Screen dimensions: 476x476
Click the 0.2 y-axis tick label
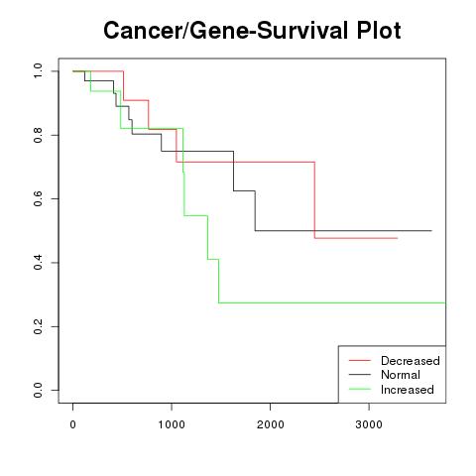[38, 326]
